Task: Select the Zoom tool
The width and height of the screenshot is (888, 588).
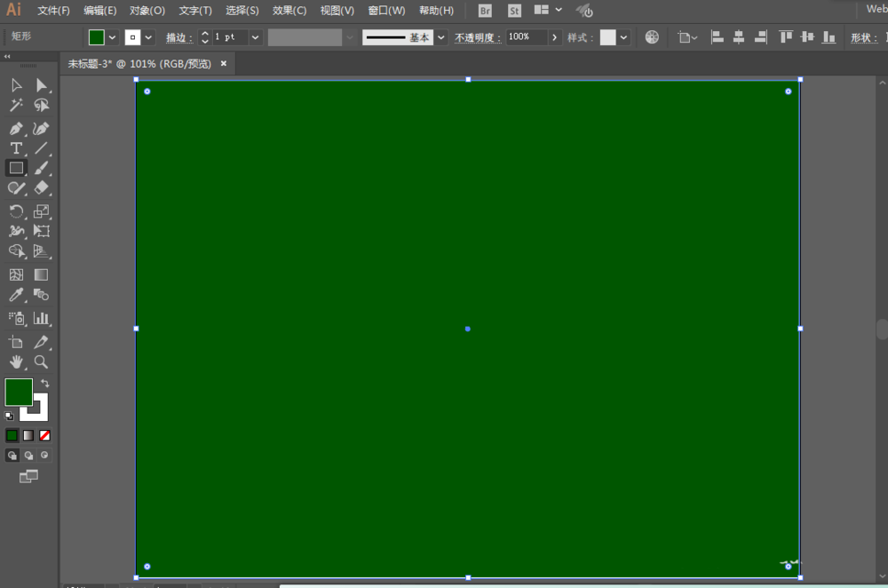Action: pos(41,362)
